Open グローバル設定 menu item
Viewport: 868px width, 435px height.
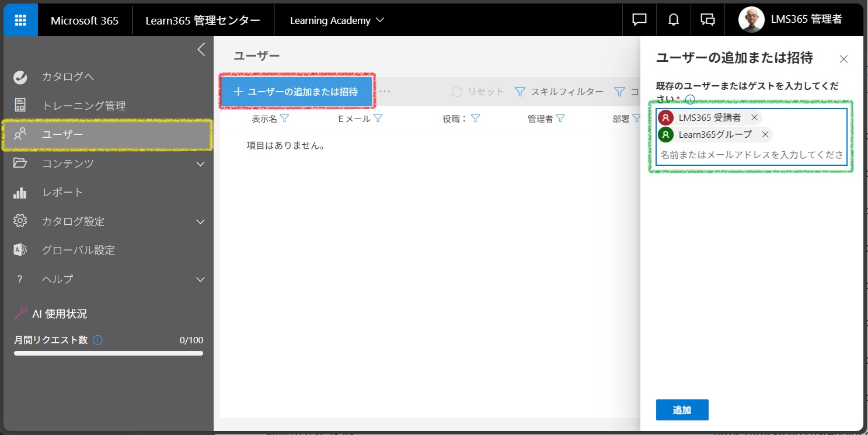78,250
